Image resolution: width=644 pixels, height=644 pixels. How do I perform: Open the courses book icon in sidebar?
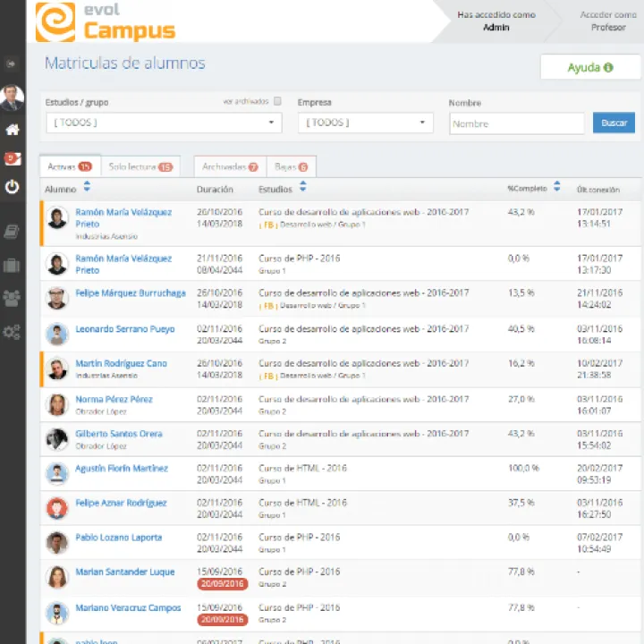[x=13, y=232]
